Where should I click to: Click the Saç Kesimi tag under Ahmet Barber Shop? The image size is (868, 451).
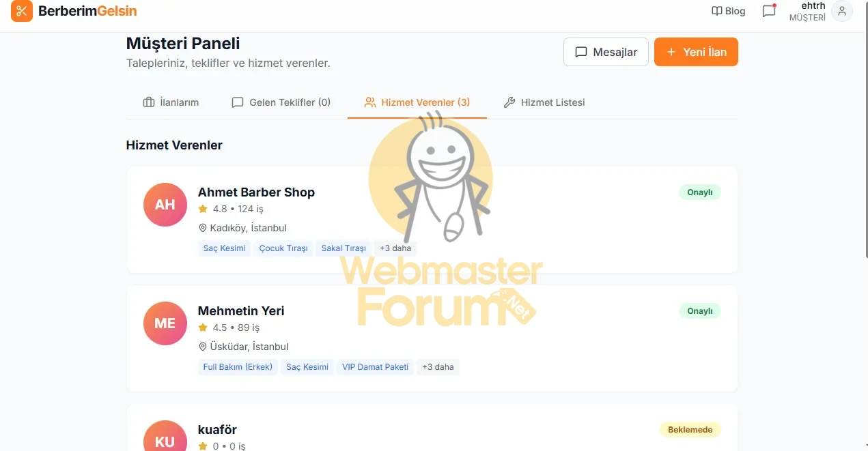pyautogui.click(x=224, y=248)
